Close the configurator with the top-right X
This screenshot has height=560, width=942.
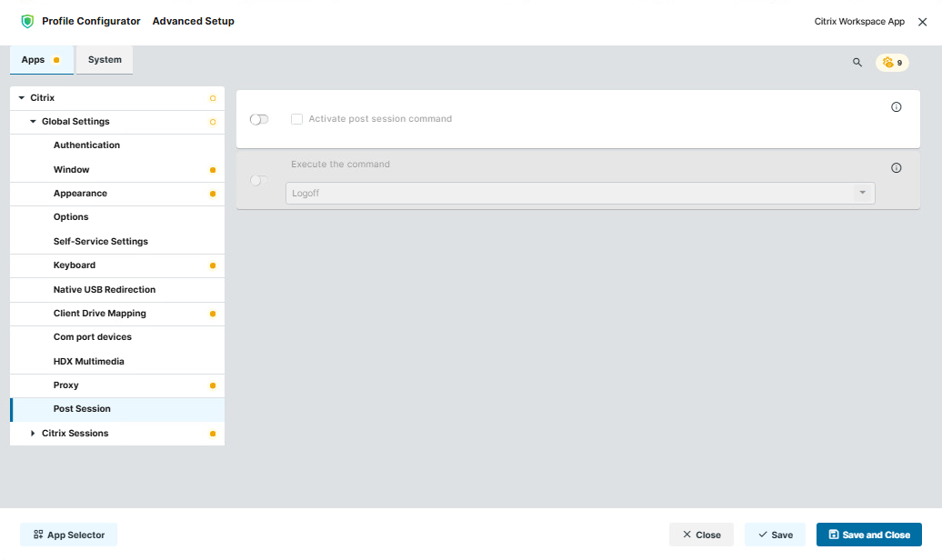(x=922, y=22)
